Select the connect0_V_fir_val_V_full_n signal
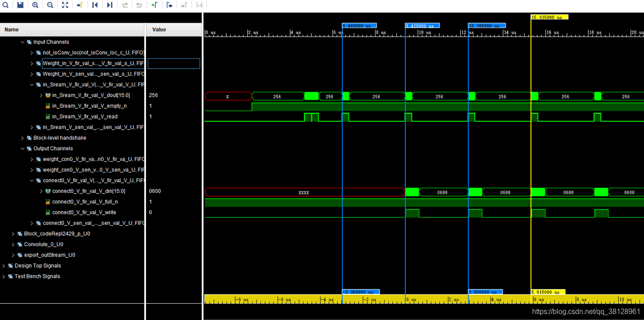The width and height of the screenshot is (644, 320). (x=85, y=202)
